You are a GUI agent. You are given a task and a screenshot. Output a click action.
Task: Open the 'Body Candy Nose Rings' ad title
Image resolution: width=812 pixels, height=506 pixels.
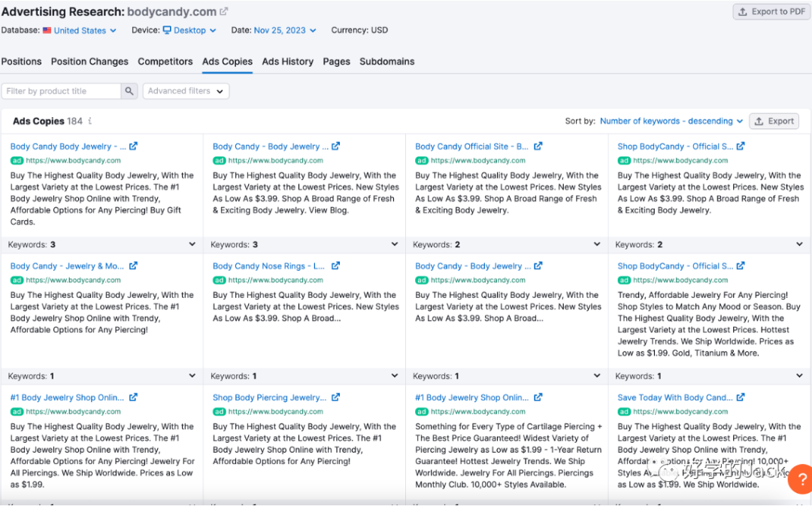[268, 266]
